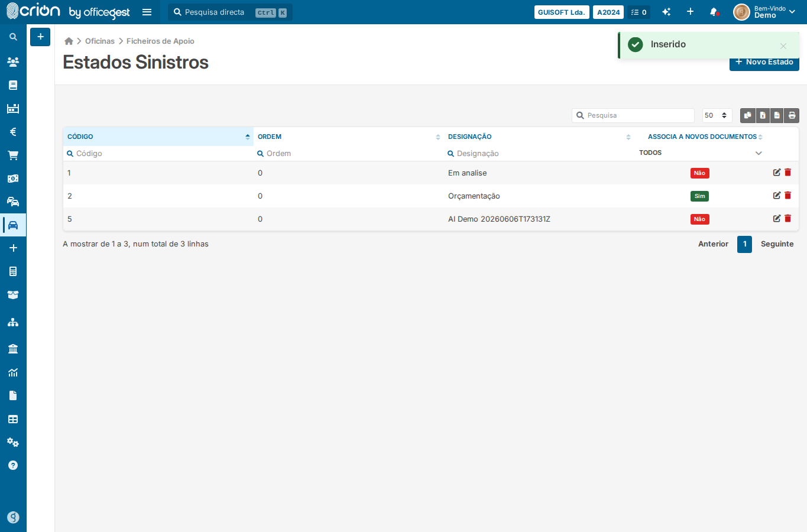Go to the Seguinte page
807x532 pixels.
pyautogui.click(x=777, y=244)
